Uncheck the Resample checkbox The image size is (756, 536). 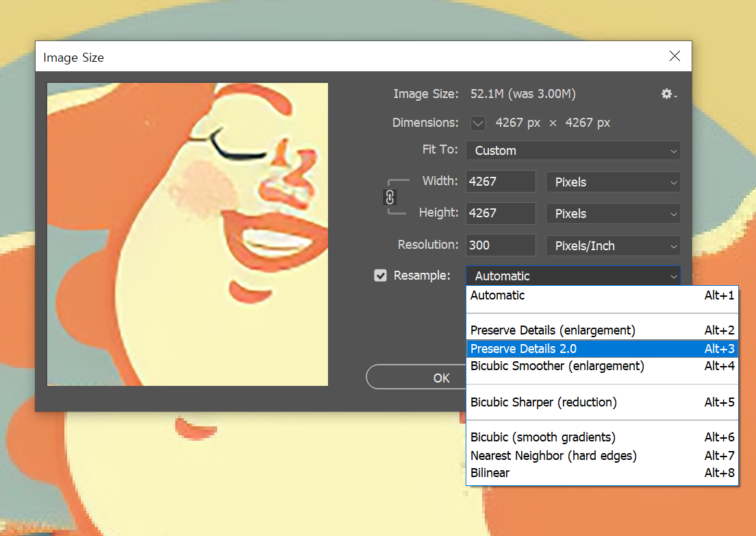(x=381, y=276)
